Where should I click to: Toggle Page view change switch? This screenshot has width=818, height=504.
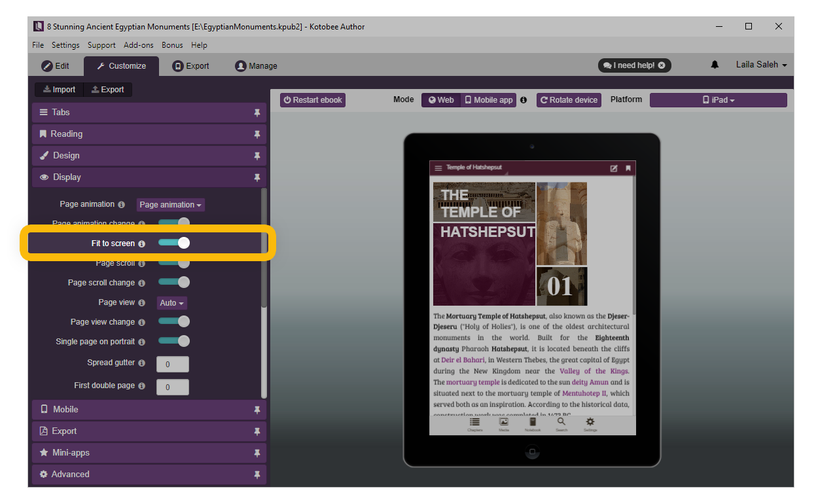(174, 321)
